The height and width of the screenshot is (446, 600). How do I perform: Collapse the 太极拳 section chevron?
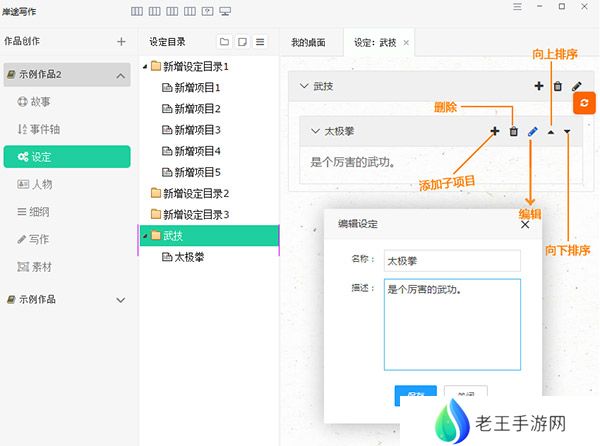pyautogui.click(x=315, y=132)
